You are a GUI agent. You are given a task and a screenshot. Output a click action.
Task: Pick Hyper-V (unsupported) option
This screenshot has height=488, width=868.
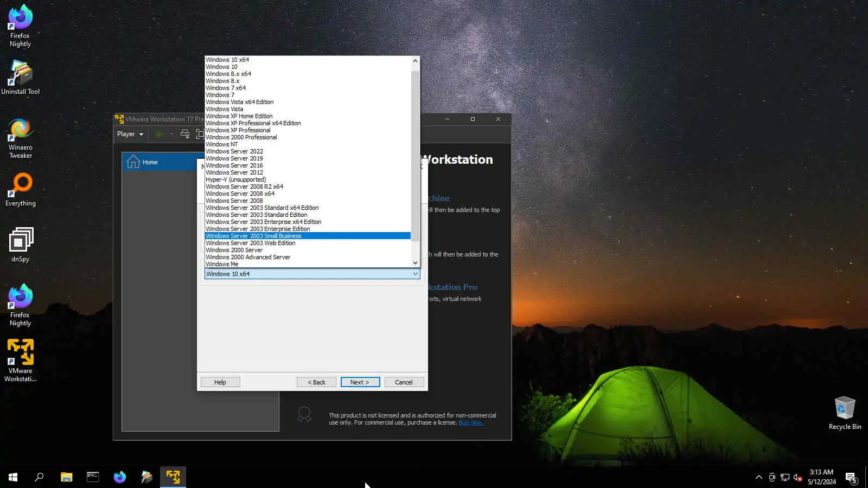(x=308, y=179)
